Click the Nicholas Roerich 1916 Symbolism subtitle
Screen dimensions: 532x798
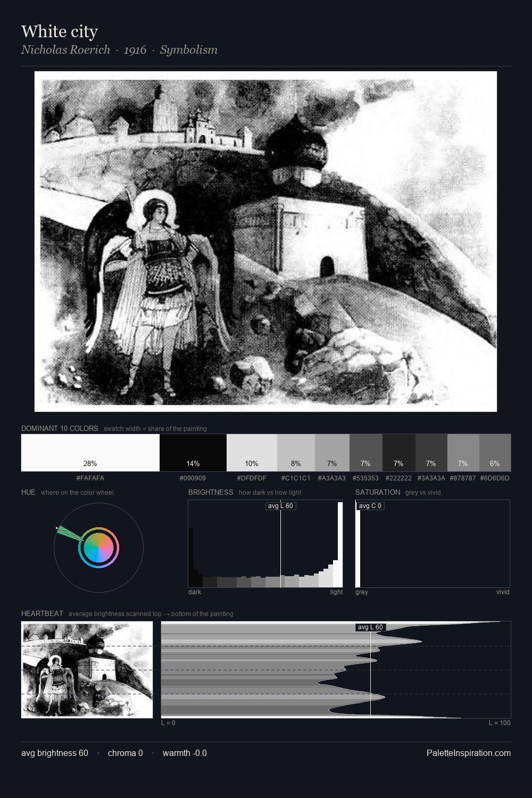[x=119, y=50]
